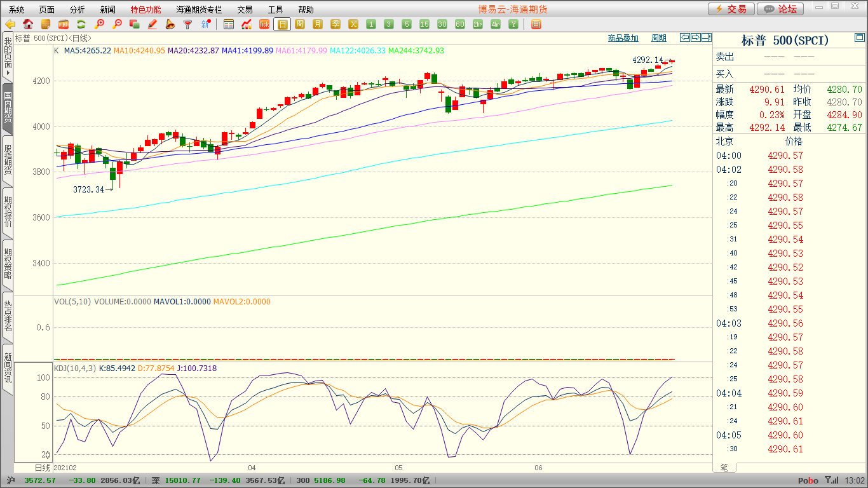Go to next instrument with right arrow box
868x488 pixels.
696,38
